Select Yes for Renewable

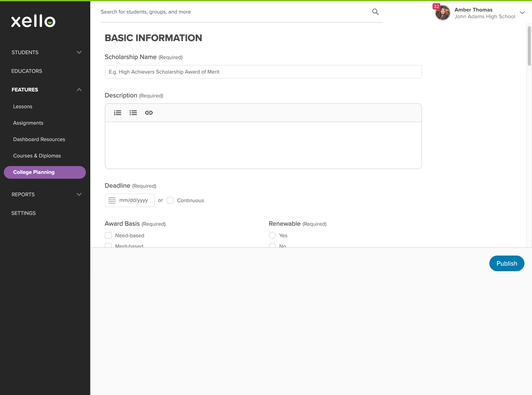click(x=272, y=235)
